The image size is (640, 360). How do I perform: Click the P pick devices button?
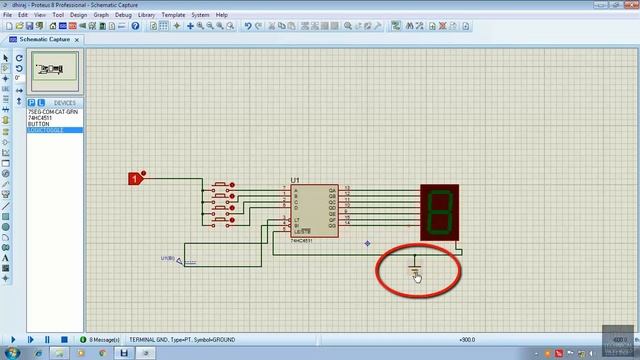31,103
